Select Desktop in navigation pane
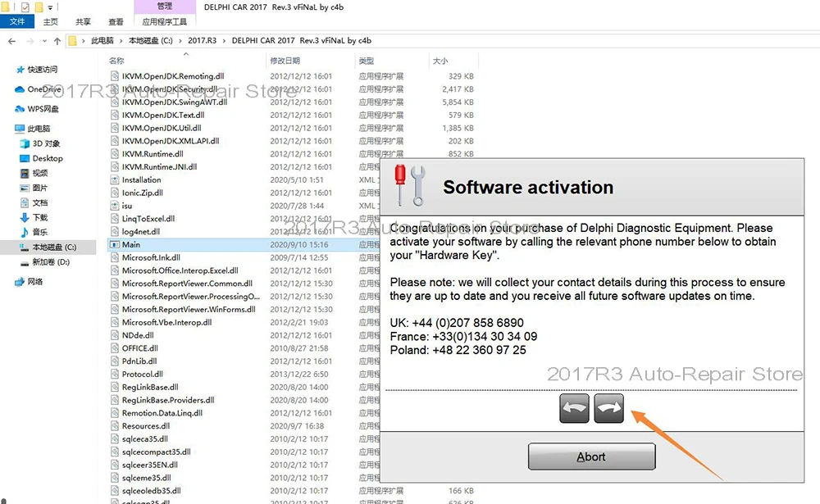The width and height of the screenshot is (820, 504). point(48,158)
